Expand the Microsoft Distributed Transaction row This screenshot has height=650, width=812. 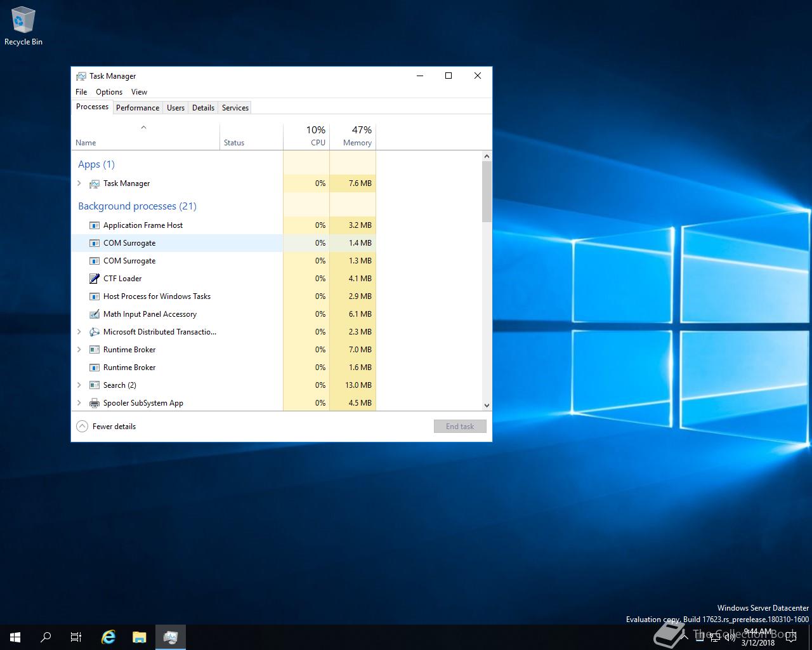(79, 332)
